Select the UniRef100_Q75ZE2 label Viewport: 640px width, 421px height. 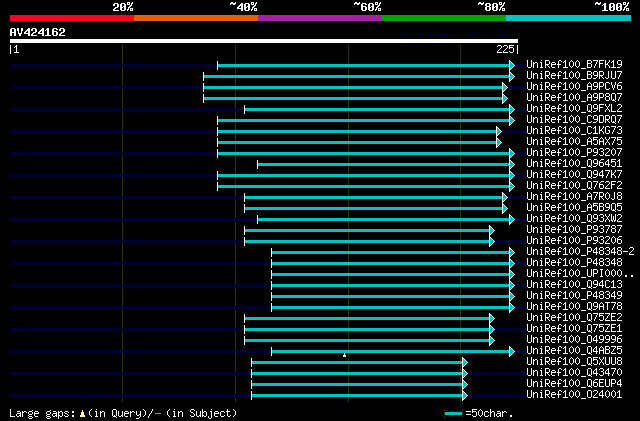click(574, 318)
